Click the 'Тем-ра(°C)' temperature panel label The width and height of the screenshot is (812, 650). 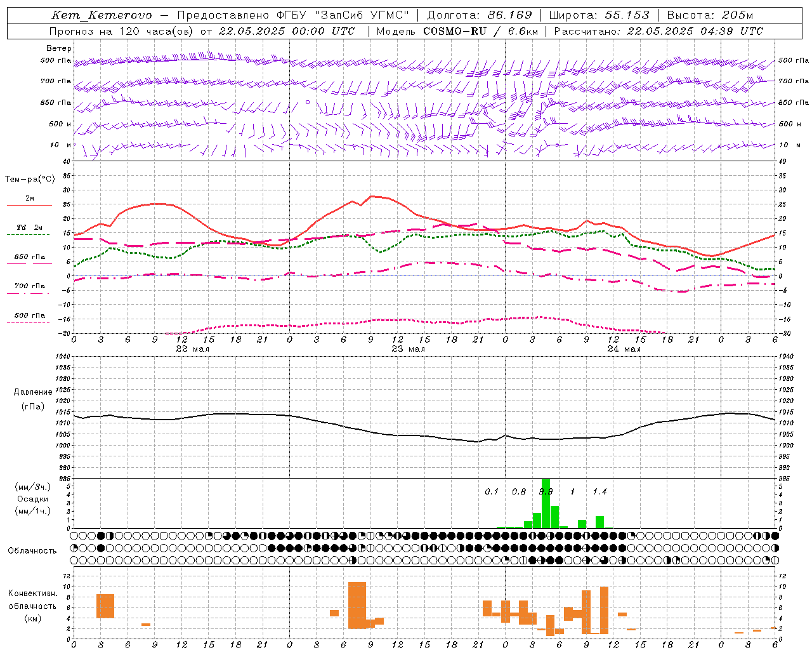(30, 180)
